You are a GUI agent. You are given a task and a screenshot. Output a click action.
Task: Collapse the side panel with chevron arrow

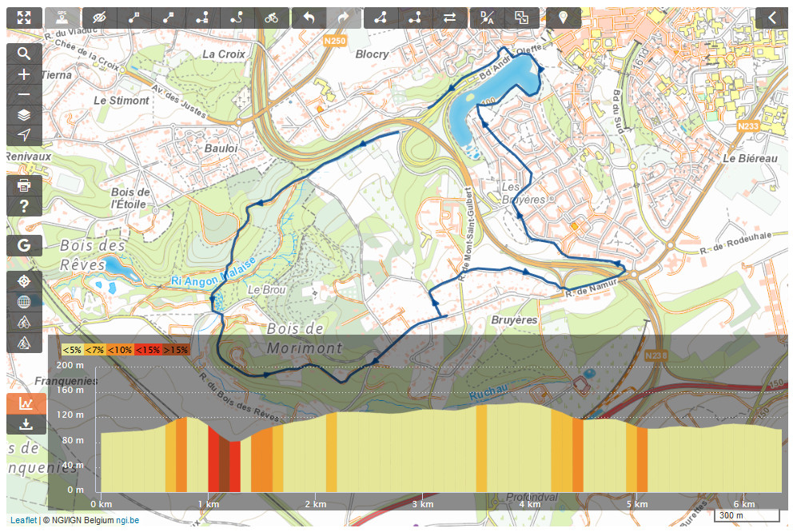pos(771,18)
